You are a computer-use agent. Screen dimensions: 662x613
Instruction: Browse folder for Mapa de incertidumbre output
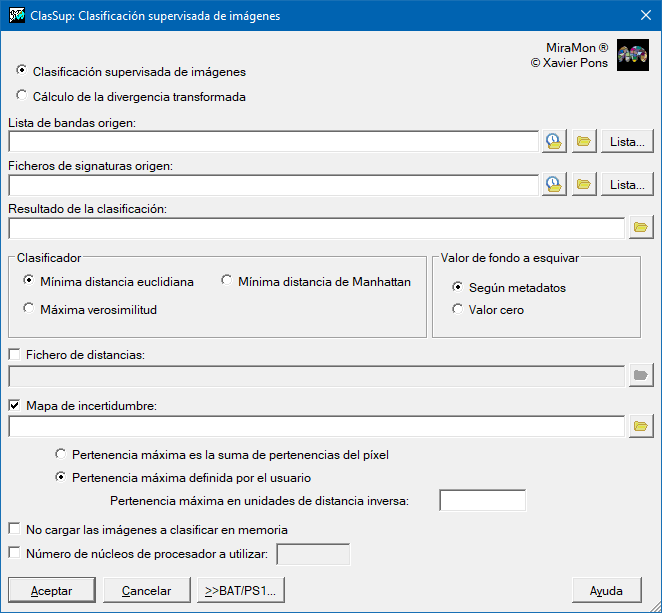coord(640,427)
